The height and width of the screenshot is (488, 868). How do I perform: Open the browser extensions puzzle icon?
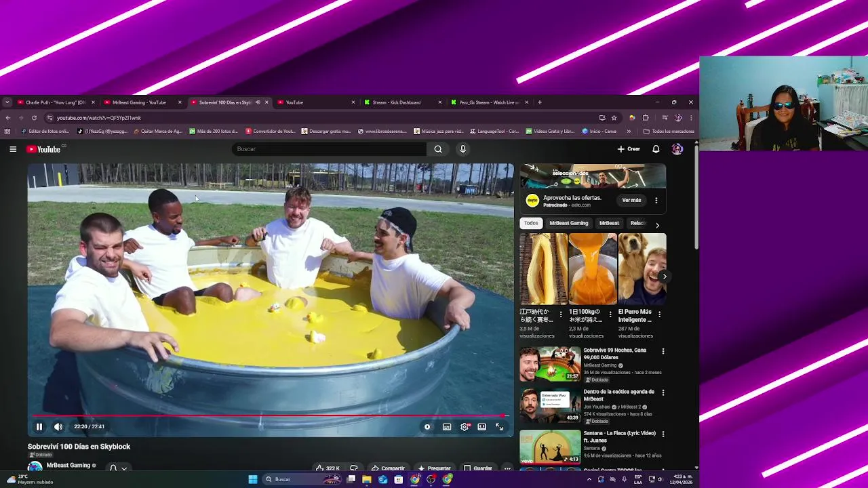click(x=646, y=117)
